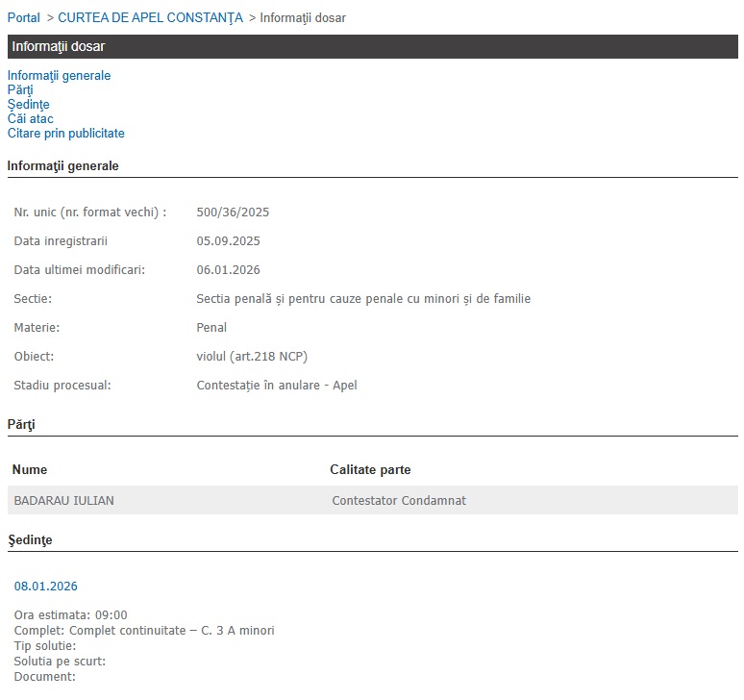Viewport: 744px width, 700px height.
Task: Go to the Părți anchor link
Action: [20, 90]
